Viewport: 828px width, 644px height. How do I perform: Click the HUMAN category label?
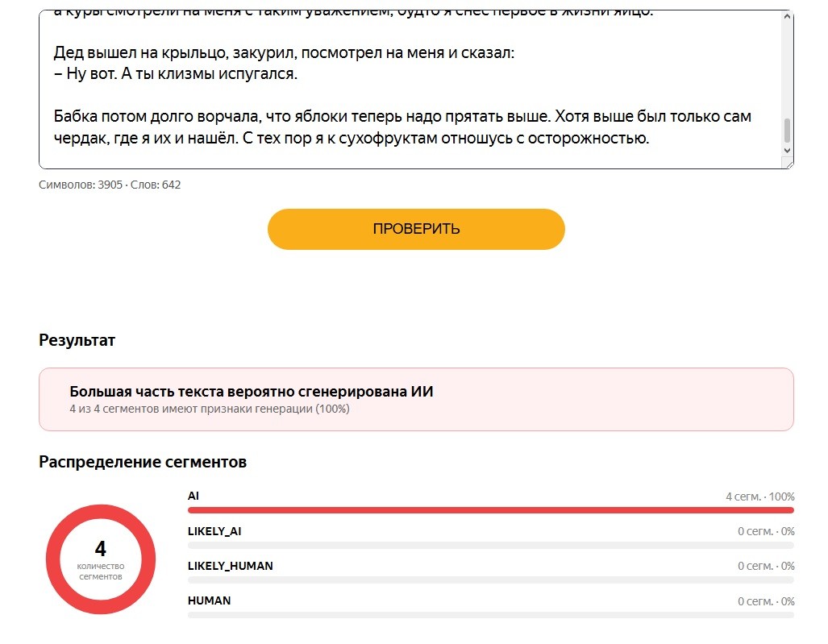click(x=209, y=600)
